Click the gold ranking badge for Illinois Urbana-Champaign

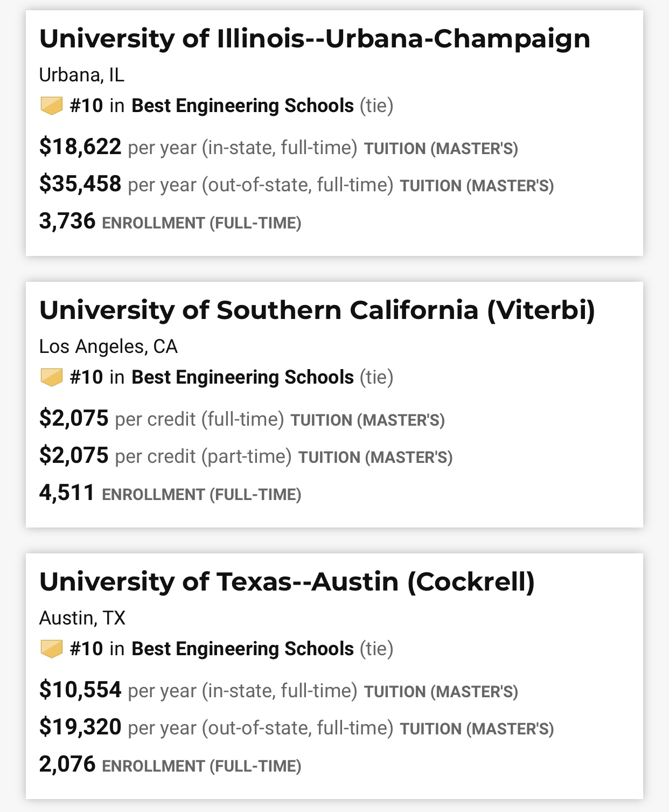[52, 106]
